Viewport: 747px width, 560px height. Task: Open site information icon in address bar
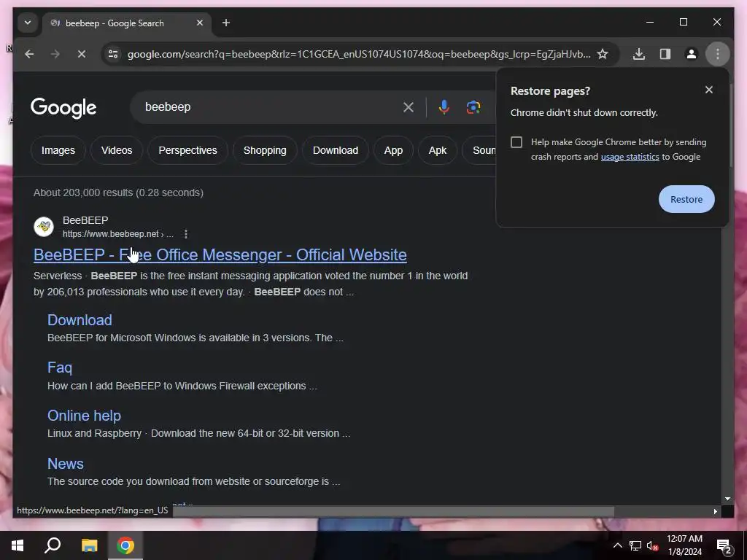coord(113,54)
